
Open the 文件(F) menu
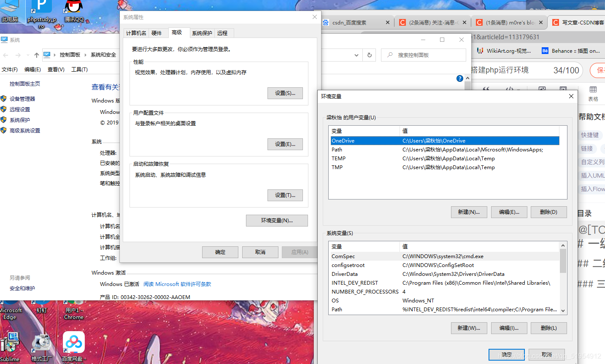10,69
